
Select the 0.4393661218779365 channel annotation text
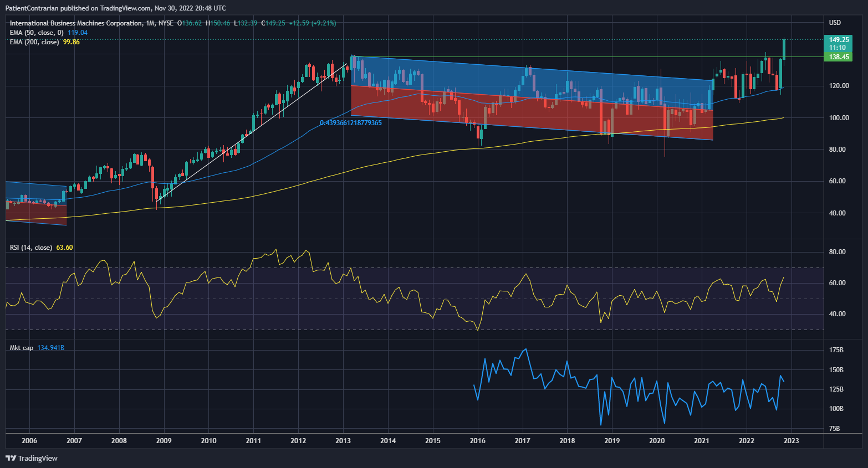click(351, 123)
